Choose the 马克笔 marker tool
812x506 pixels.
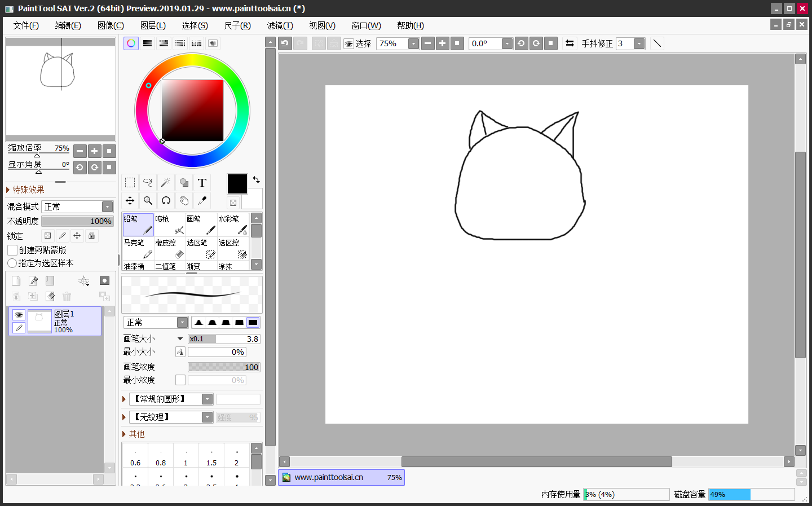[x=138, y=249]
